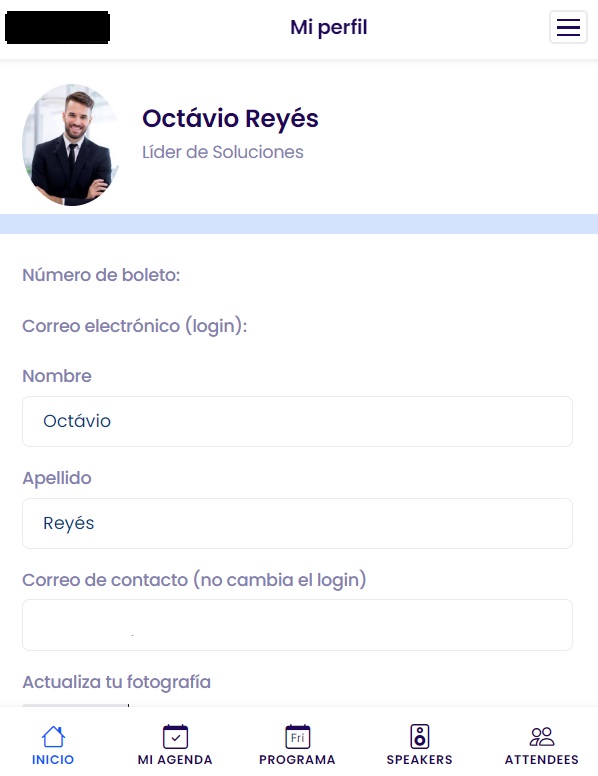Click the circular profile photo

(x=71, y=145)
